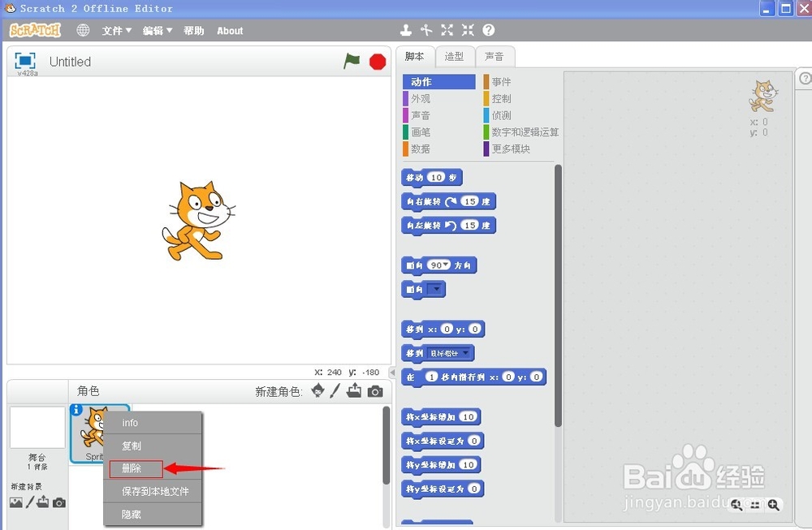Click the red stop sign button
This screenshot has width=812, height=530.
coord(378,62)
